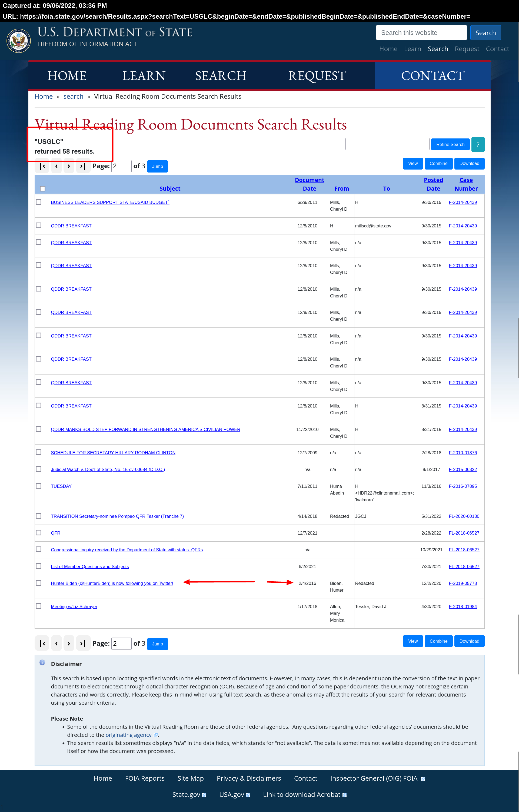Check the Meeting w/Liz Schrayer row checkbox
Screen dimensions: 519x812
click(38, 606)
